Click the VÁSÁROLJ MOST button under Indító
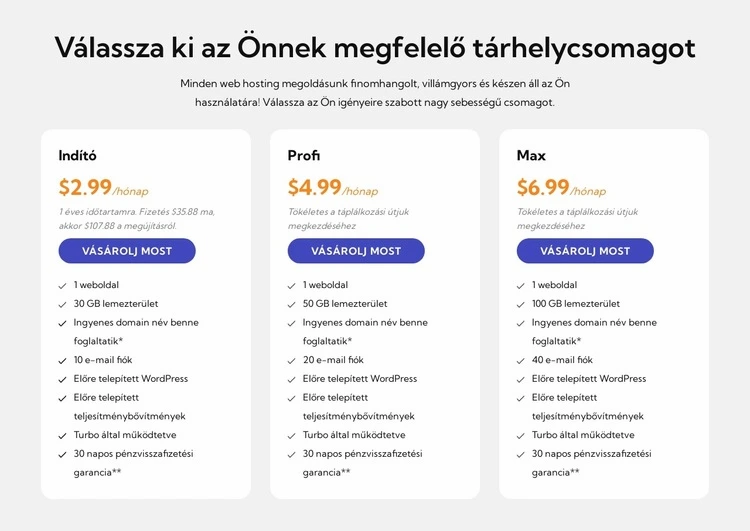Image resolution: width=750 pixels, height=531 pixels. pos(127,251)
